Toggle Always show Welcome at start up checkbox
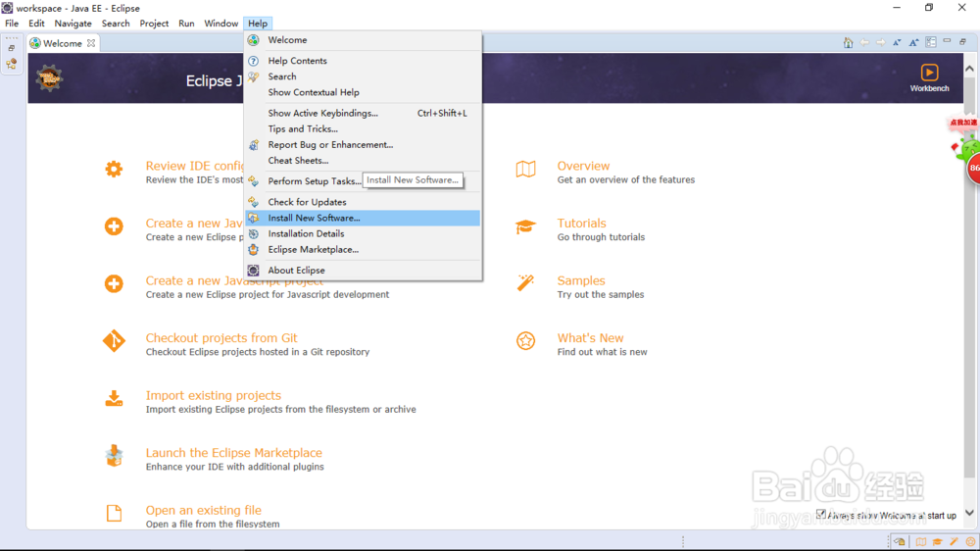This screenshot has width=980, height=551. (820, 514)
